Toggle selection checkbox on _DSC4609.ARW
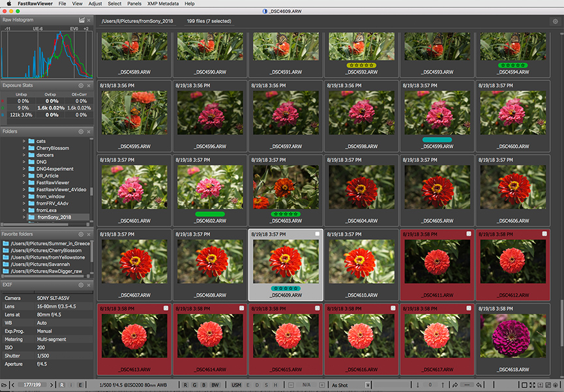 click(317, 234)
